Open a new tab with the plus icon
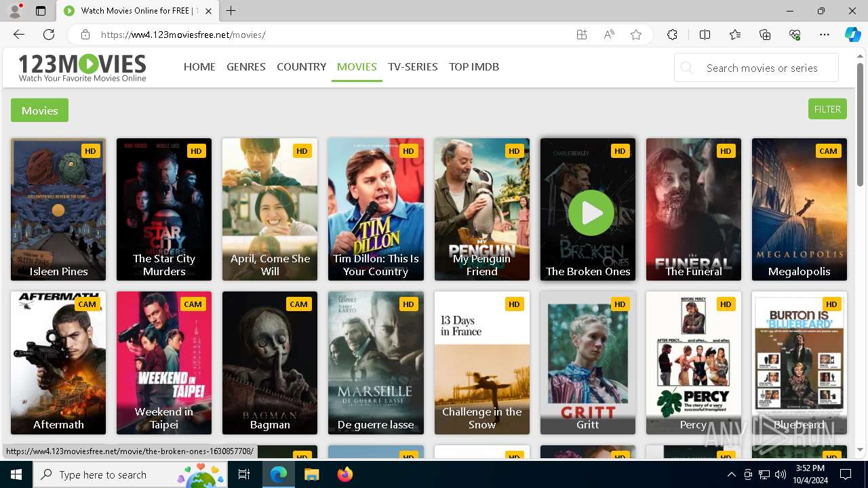 coord(231,11)
